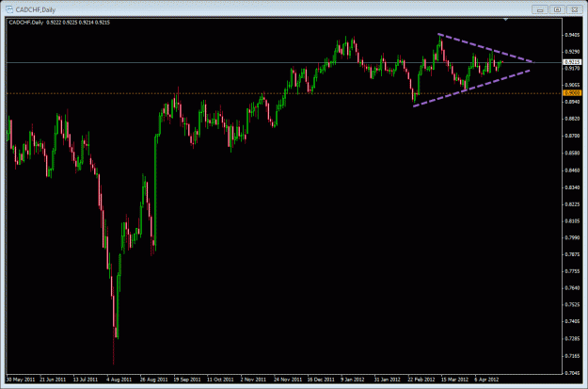
Task: Click the orange 0.9000 level price label
Action: [572, 93]
